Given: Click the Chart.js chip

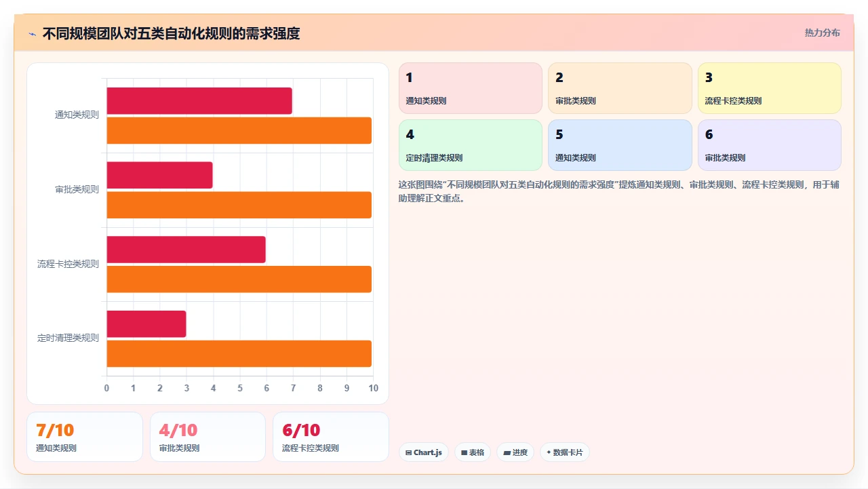Looking at the screenshot, I should (x=423, y=452).
